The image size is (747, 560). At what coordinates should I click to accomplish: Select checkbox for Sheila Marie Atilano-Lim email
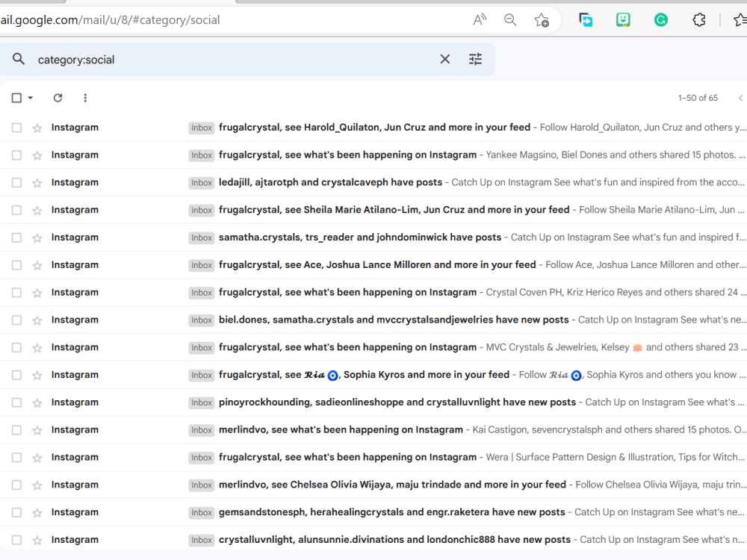[16, 210]
